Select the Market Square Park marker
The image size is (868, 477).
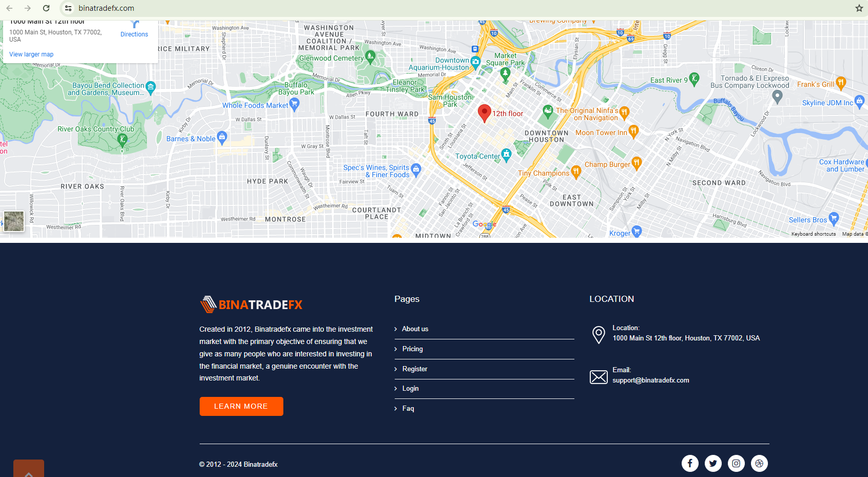pyautogui.click(x=505, y=74)
